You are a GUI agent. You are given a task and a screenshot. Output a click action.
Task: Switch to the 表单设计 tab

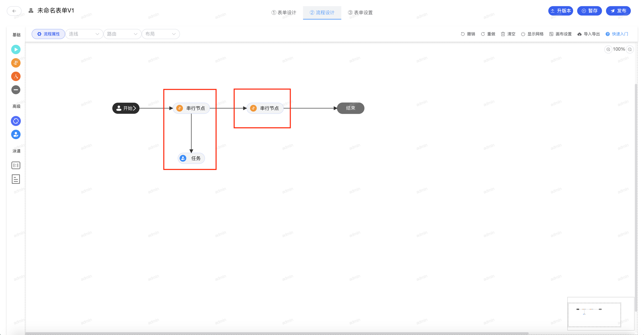click(284, 12)
